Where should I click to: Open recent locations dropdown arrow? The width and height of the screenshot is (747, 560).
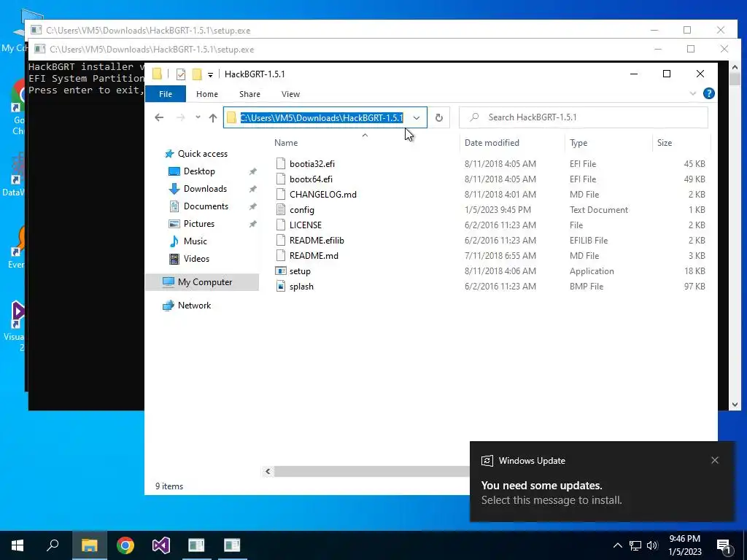click(198, 117)
